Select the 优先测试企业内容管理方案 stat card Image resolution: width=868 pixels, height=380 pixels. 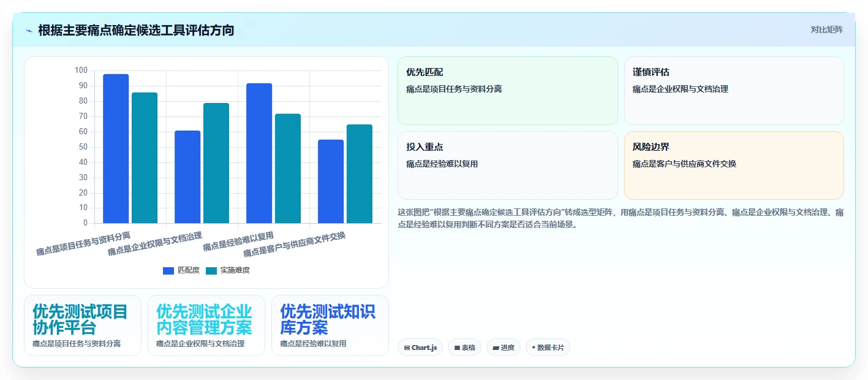pos(206,325)
